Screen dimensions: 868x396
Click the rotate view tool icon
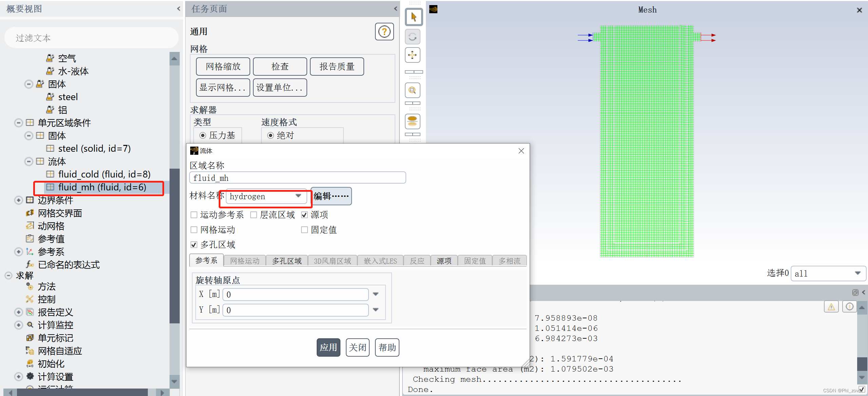coord(413,37)
